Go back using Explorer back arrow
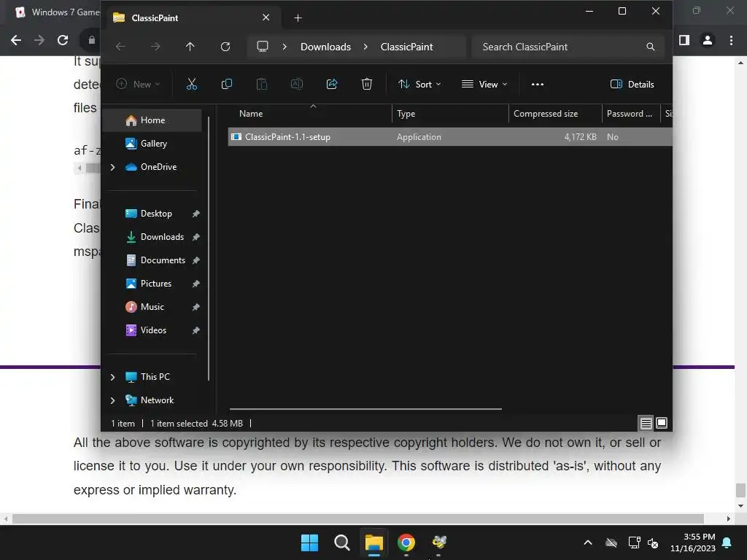747x560 pixels. pos(120,47)
